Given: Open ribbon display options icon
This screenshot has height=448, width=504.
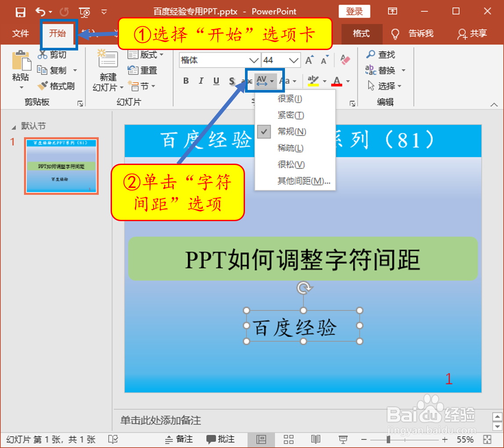Looking at the screenshot, I should click(x=392, y=11).
